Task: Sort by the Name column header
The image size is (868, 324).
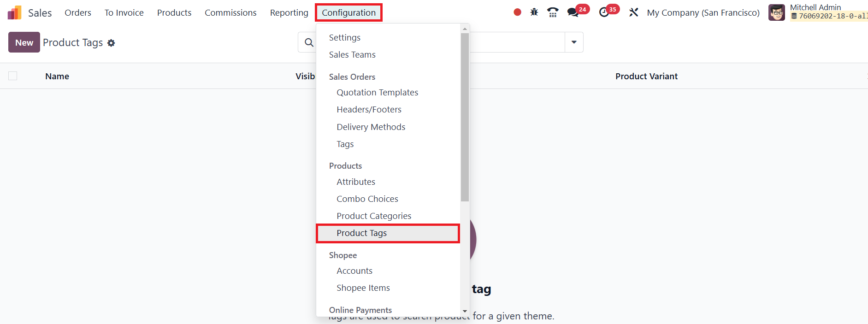Action: point(57,77)
